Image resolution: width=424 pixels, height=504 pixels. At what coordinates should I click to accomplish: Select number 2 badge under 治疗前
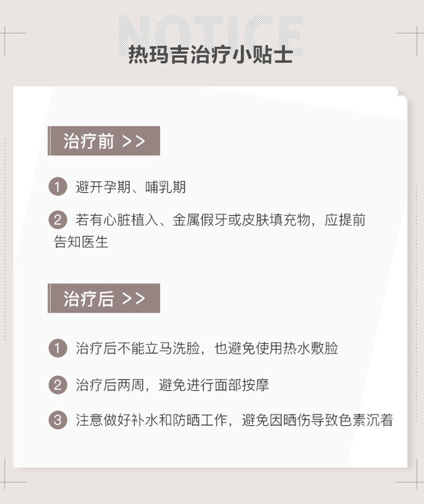(58, 220)
